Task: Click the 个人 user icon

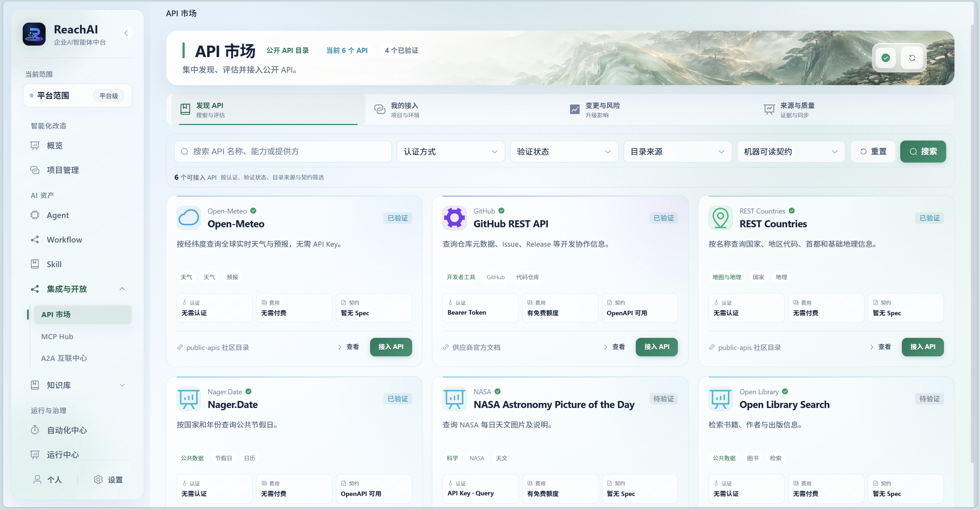Action: click(37, 480)
